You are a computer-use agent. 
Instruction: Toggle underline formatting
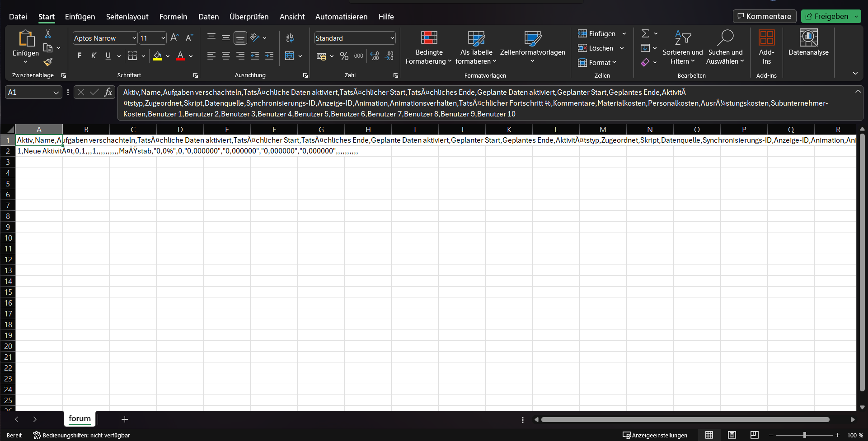coord(108,56)
